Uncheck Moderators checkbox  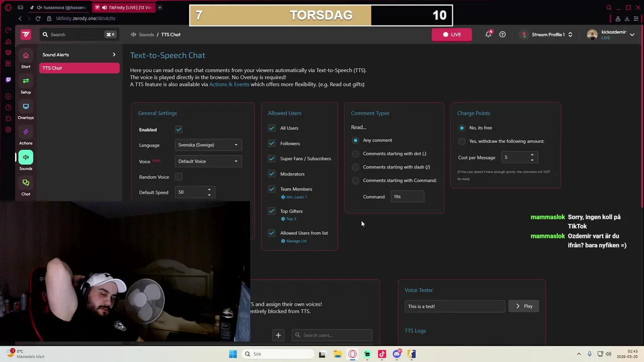click(272, 174)
